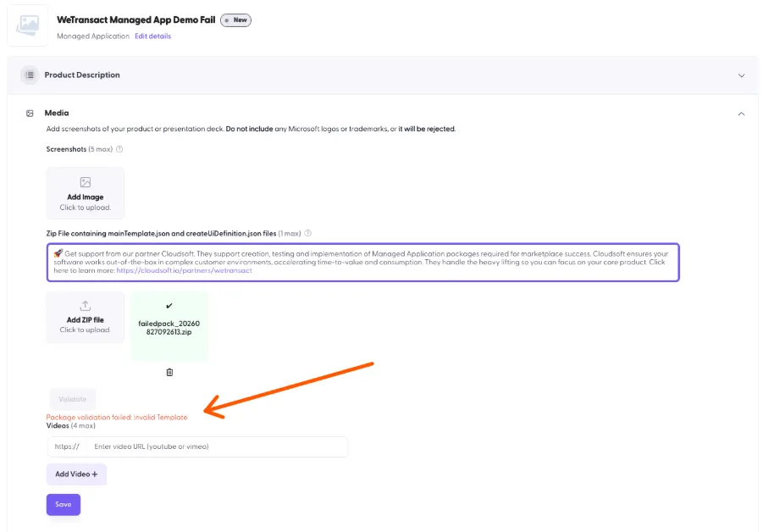Click the Add Video + button

[76, 474]
